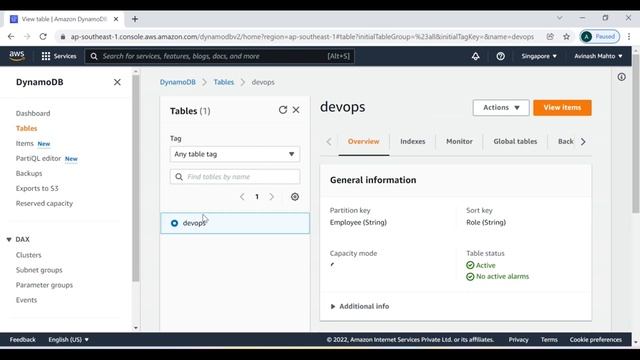Image resolution: width=640 pixels, height=360 pixels.
Task: Open table list preferences gear
Action: pyautogui.click(x=295, y=197)
